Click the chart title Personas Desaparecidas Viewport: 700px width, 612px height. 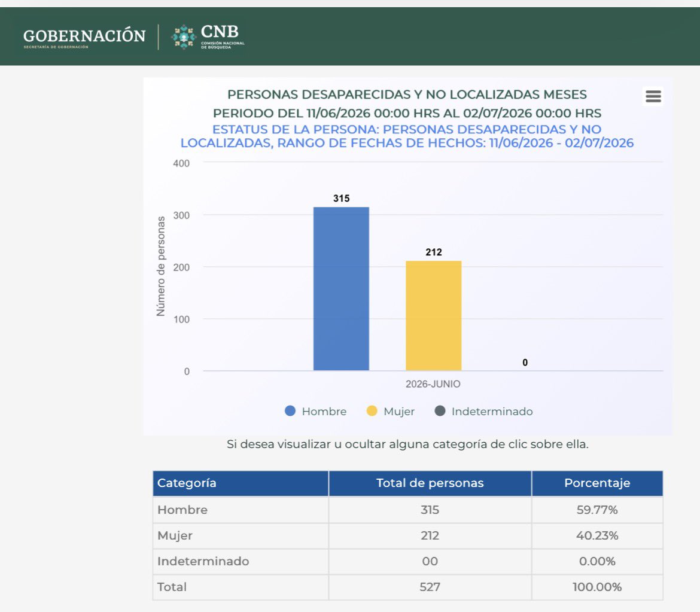click(407, 95)
